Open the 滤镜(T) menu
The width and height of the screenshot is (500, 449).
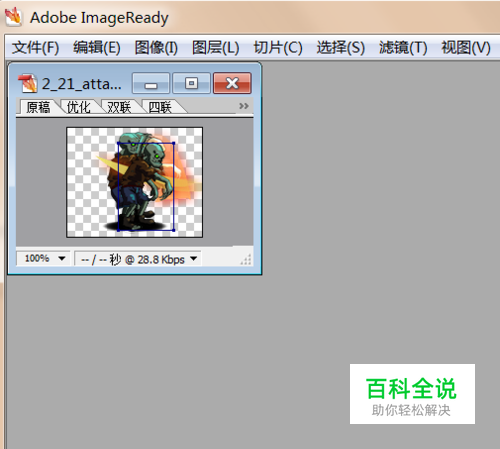403,48
